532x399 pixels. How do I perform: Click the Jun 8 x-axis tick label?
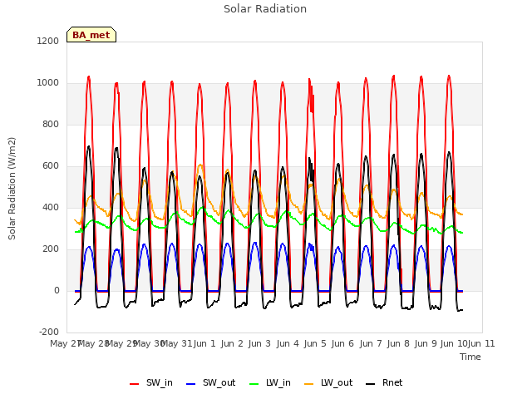(398, 343)
